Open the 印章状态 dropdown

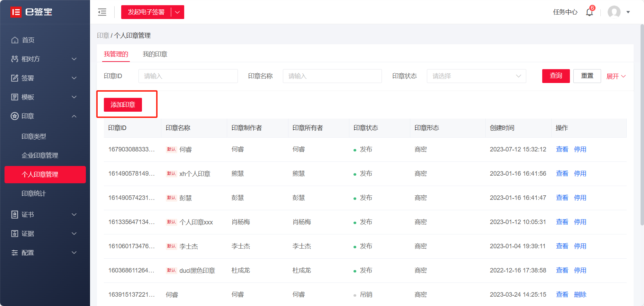pos(476,76)
